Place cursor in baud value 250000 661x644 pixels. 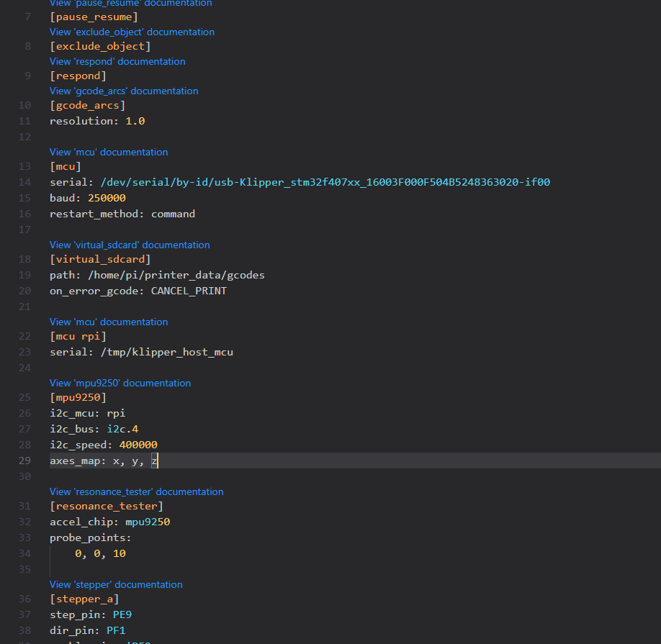tap(107, 198)
